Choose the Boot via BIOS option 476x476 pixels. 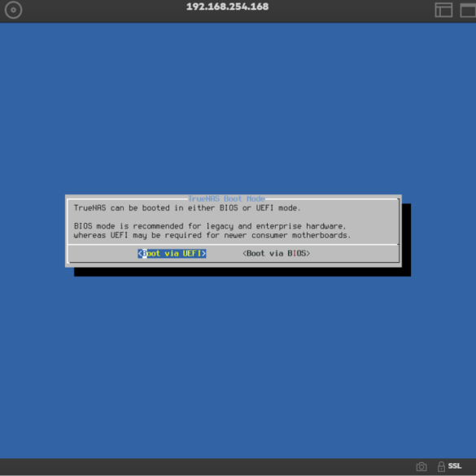277,253
